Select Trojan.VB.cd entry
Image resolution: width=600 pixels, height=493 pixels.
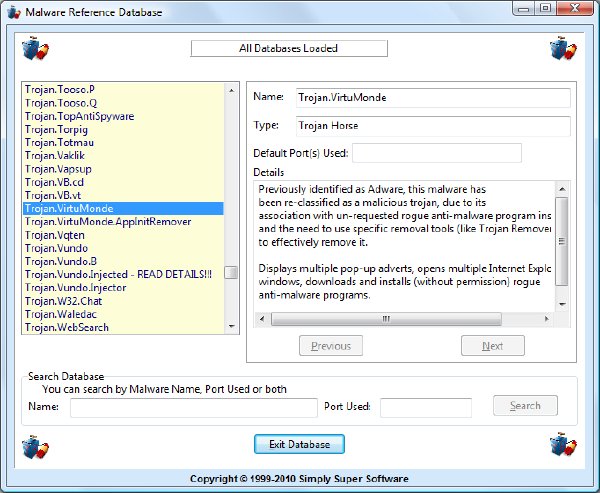pos(123,182)
